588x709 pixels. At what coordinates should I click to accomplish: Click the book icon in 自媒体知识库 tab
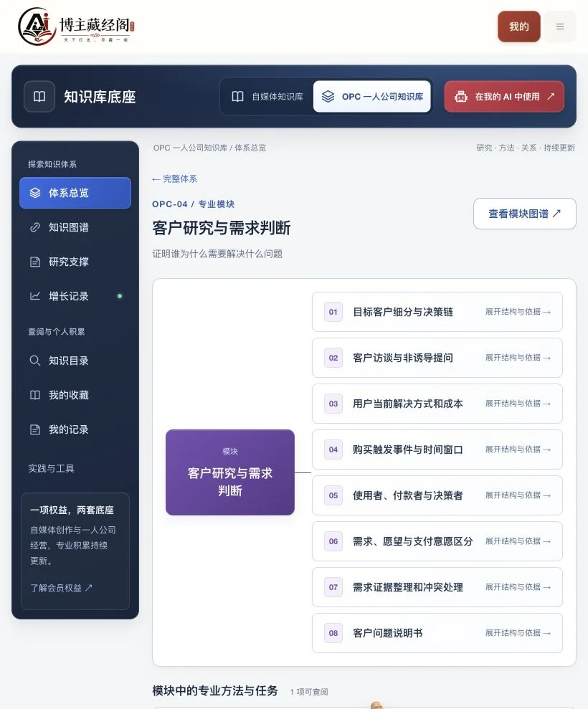[237, 96]
